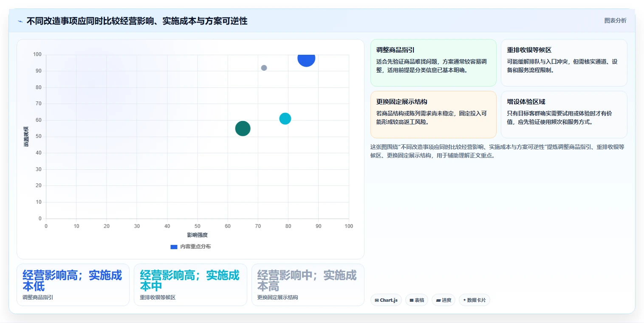The height and width of the screenshot is (323, 644).
Task: Click the 图表分析 label in the header
Action: tap(615, 20)
